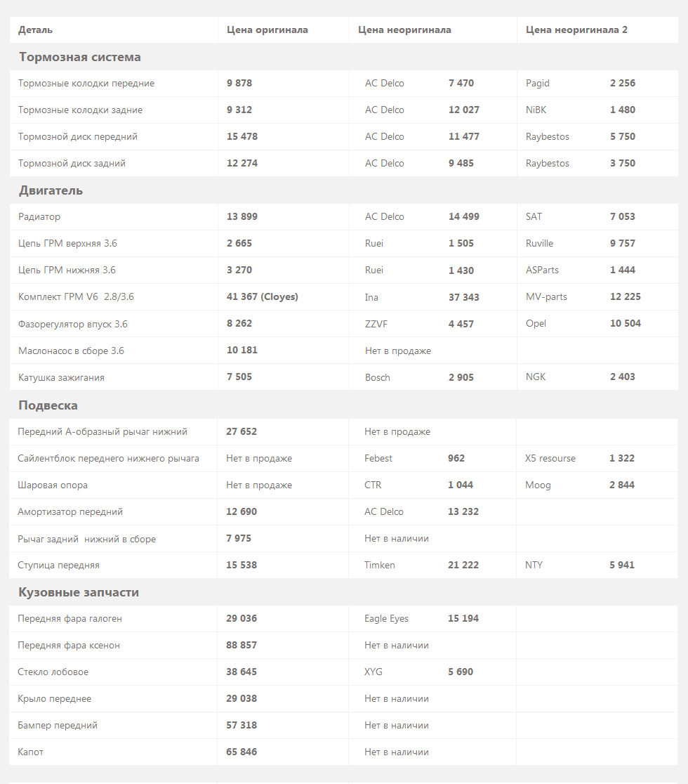Select the 'Подвеска' section heading
Screen dimensions: 688x784
click(x=48, y=405)
